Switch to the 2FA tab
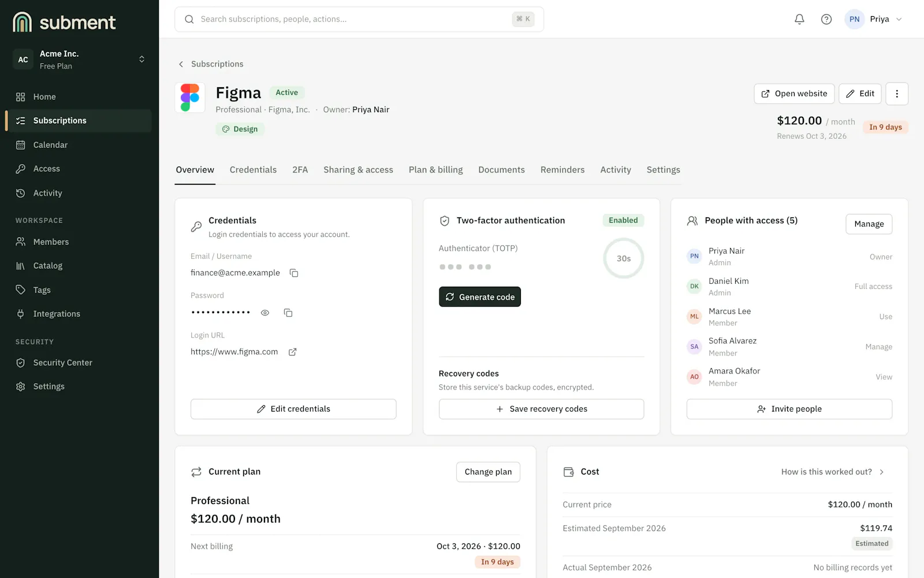The height and width of the screenshot is (578, 924). [300, 170]
